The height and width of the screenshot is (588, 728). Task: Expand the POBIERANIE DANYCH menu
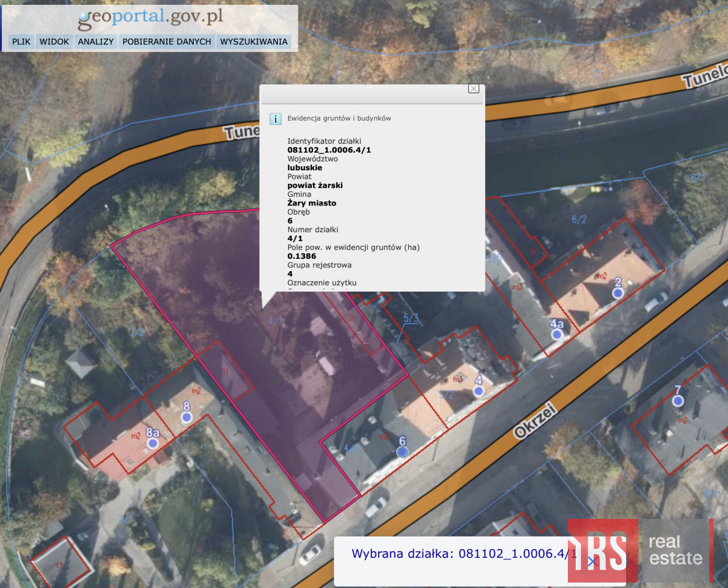pos(167,41)
